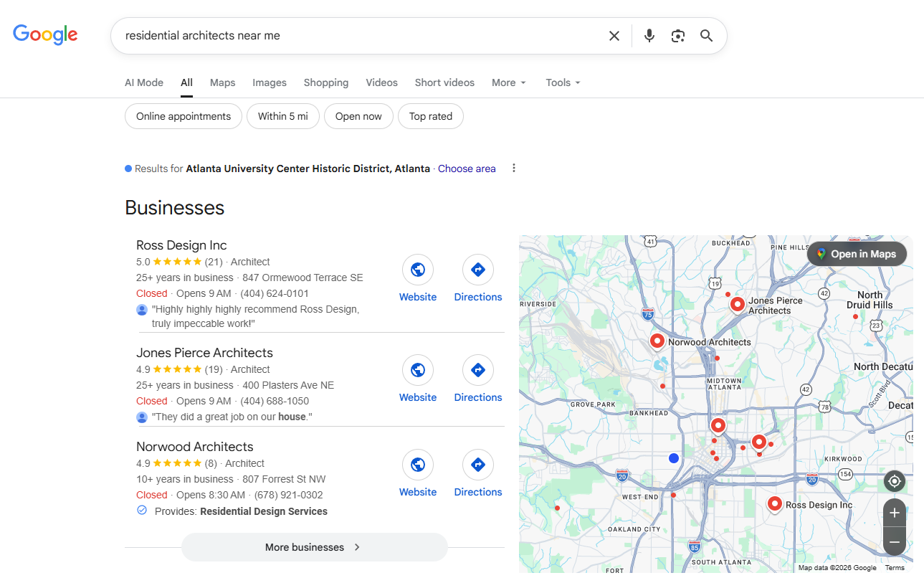Viewport: 924px width, 583px height.
Task: Expand the More search categories dropdown
Action: [x=509, y=82]
